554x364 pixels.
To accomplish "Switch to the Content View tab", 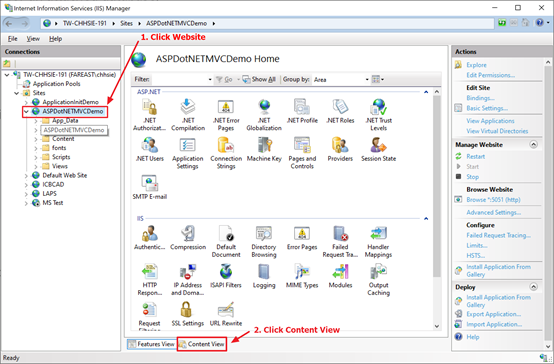I will (202, 344).
